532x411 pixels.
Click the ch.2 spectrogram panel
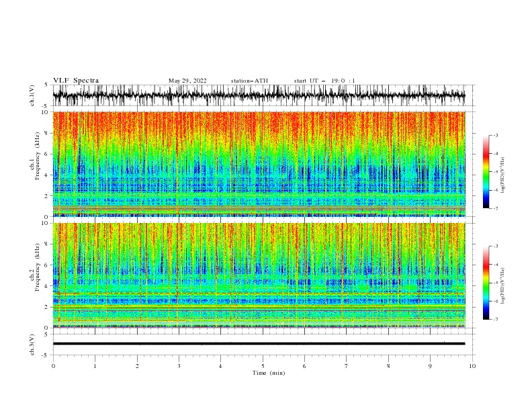pyautogui.click(x=259, y=275)
